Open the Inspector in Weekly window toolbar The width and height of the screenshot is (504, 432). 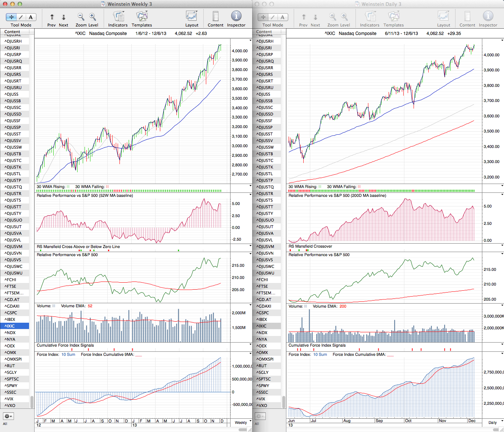[236, 17]
